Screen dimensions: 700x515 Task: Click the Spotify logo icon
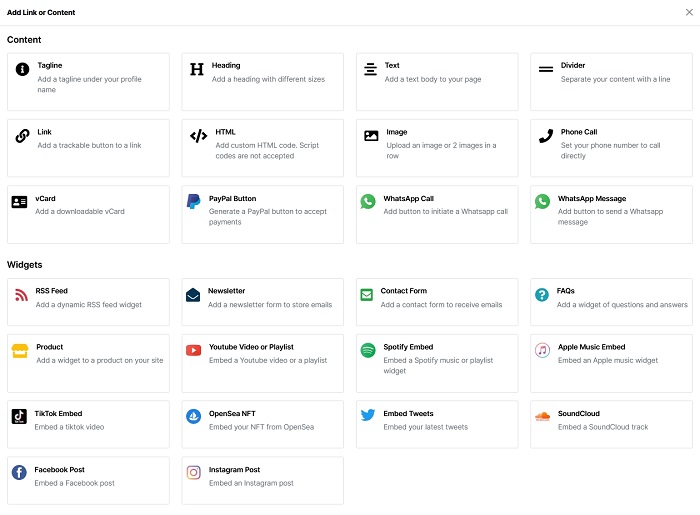[368, 350]
